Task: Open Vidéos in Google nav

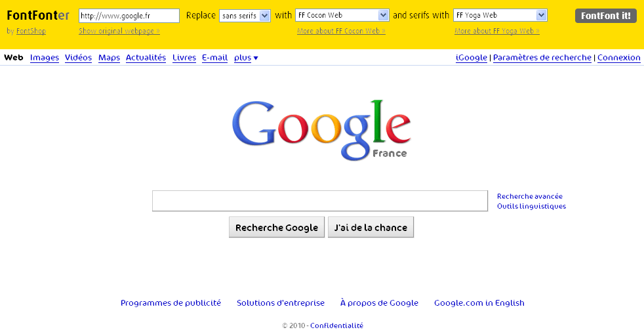Action: 79,58
